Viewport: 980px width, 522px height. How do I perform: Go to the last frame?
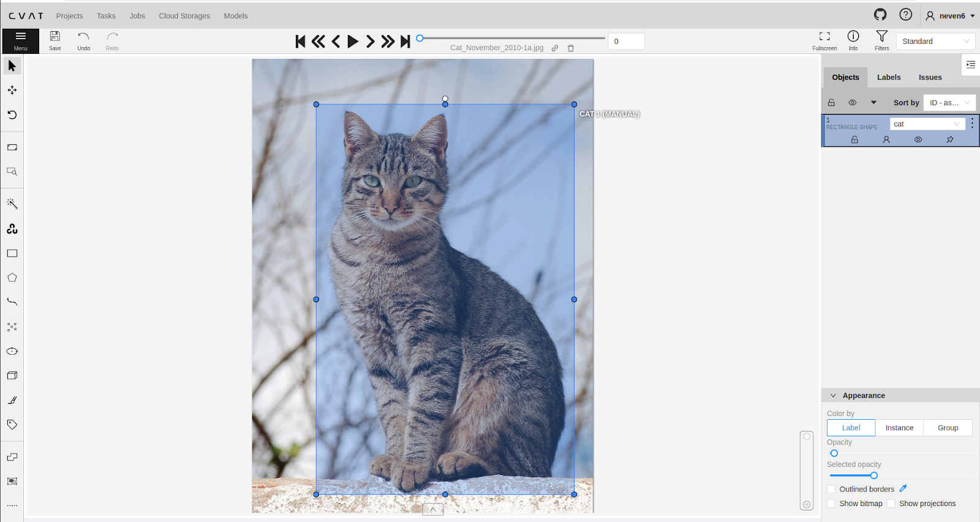click(x=405, y=41)
